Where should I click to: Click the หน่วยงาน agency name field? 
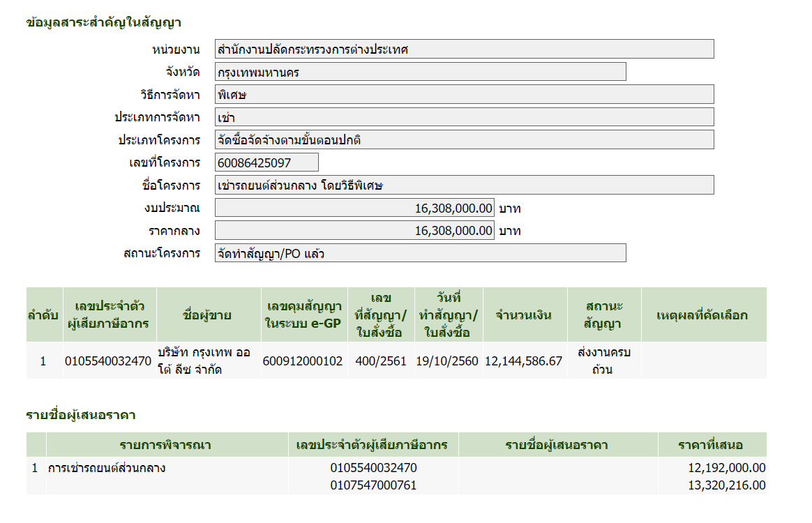point(464,49)
